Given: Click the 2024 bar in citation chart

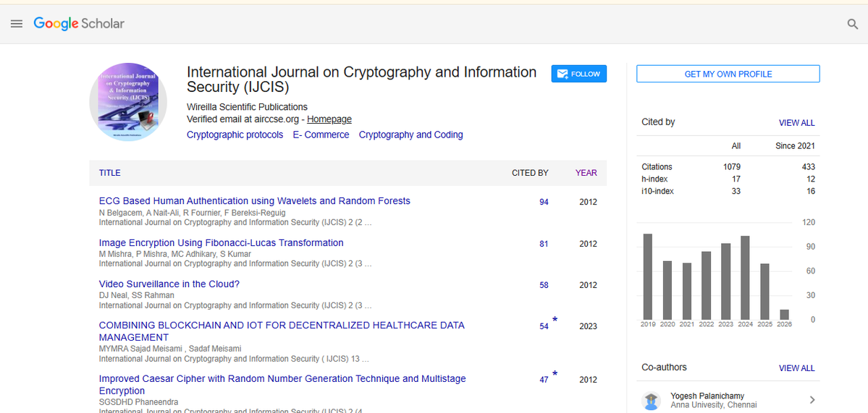Looking at the screenshot, I should pyautogui.click(x=745, y=278).
